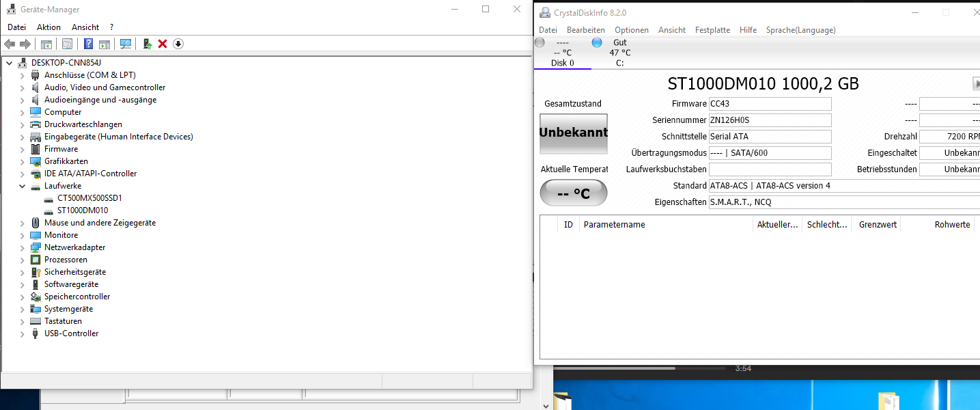Click the Monitore display icon
980x410 pixels.
[36, 235]
